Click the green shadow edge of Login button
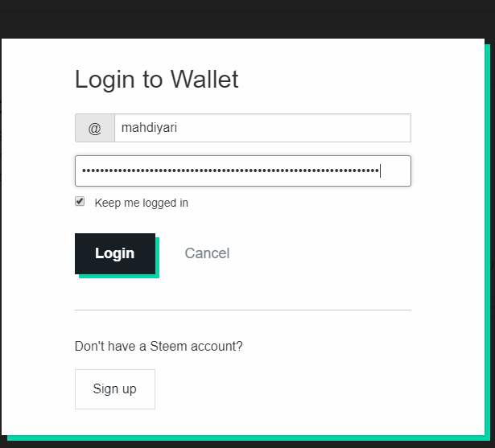The image size is (495, 448). coord(119,276)
